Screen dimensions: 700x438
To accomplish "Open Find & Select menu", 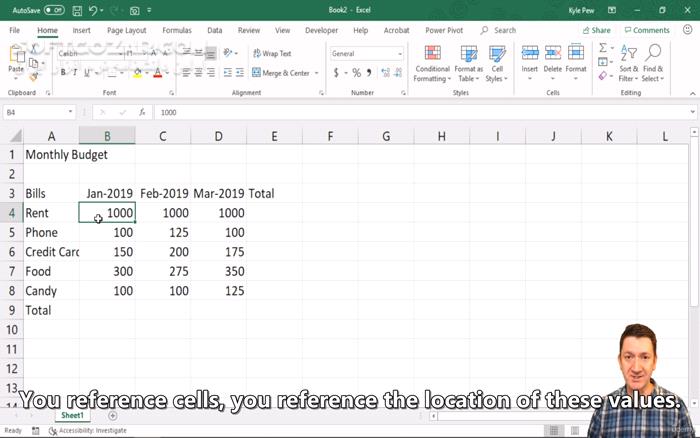I will click(653, 63).
